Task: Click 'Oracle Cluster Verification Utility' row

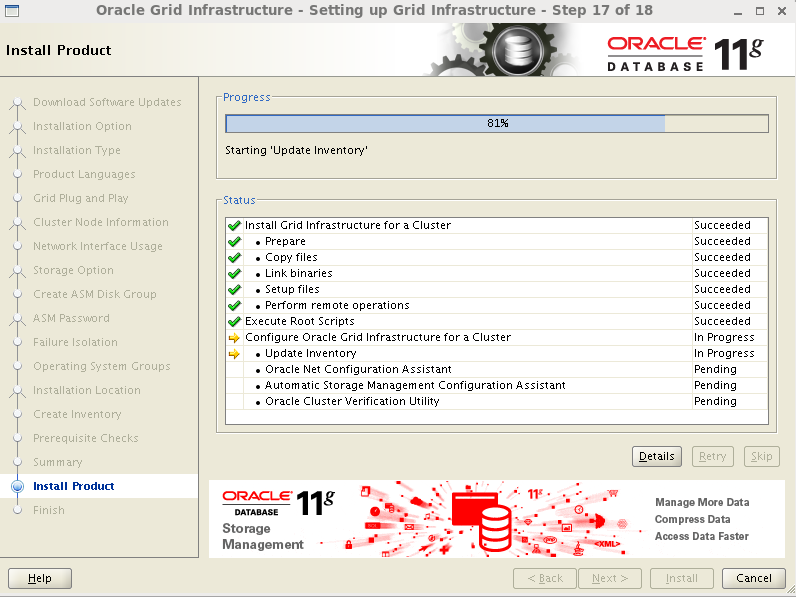Action: pyautogui.click(x=497, y=402)
